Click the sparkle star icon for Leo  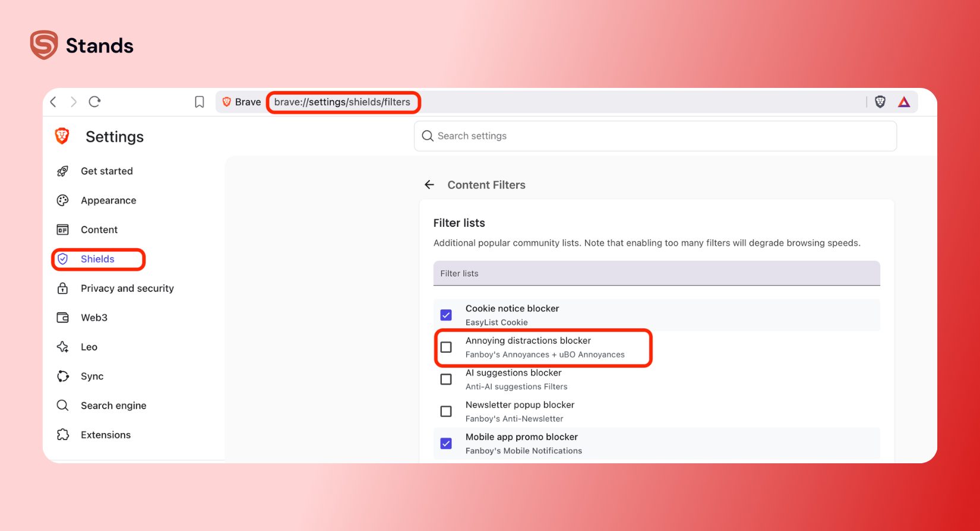tap(62, 347)
